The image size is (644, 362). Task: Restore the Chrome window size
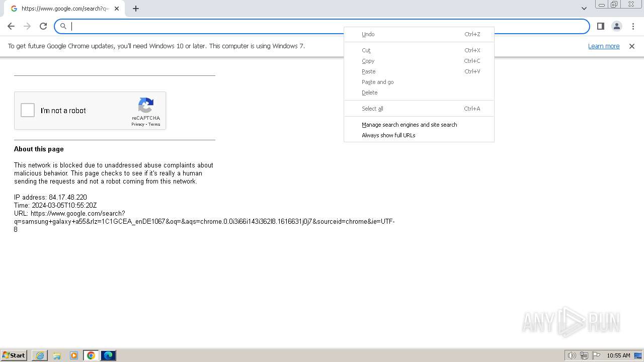pos(614,4)
